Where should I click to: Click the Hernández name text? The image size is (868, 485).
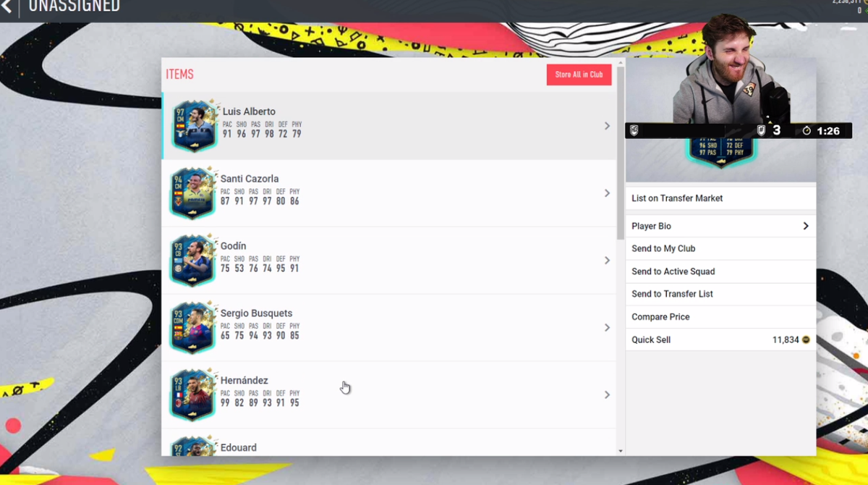[244, 381]
